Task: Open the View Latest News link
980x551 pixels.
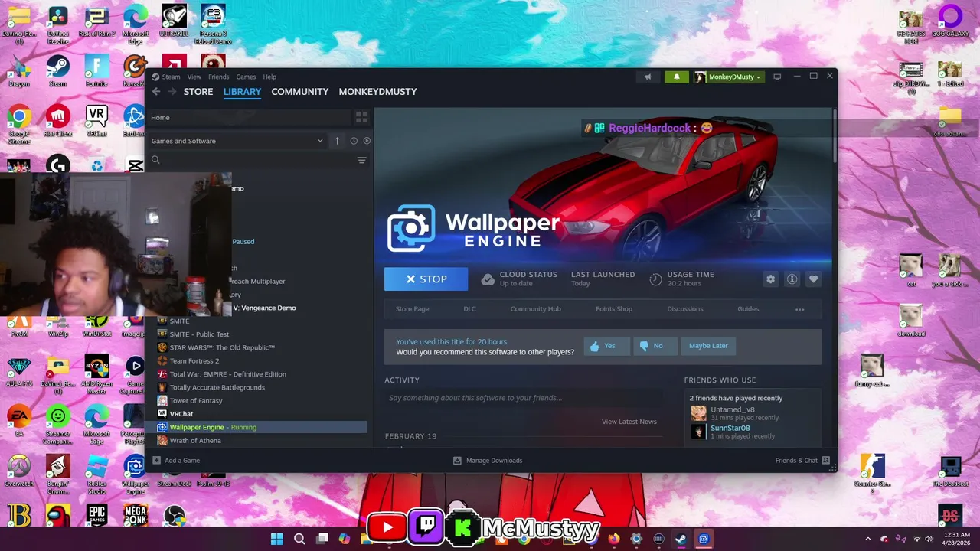Action: [629, 422]
